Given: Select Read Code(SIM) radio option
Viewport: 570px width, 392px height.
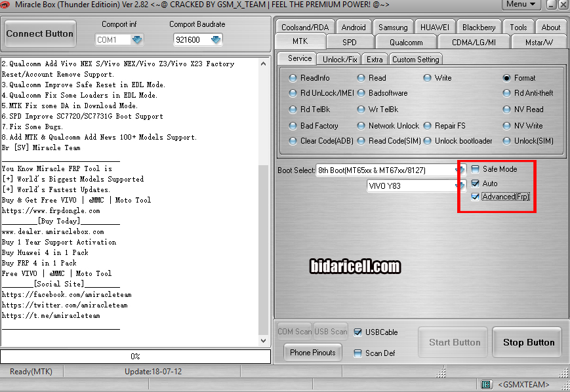Looking at the screenshot, I should [x=389, y=140].
